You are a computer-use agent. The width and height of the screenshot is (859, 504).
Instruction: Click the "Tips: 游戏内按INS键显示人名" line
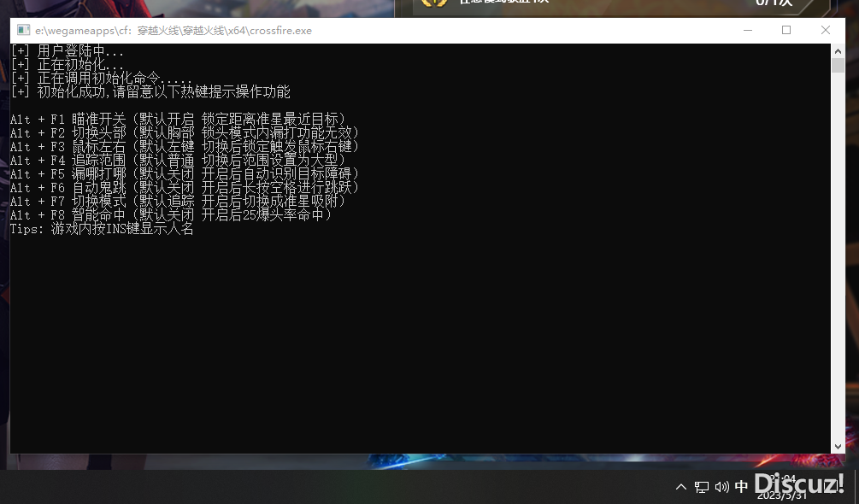[102, 229]
